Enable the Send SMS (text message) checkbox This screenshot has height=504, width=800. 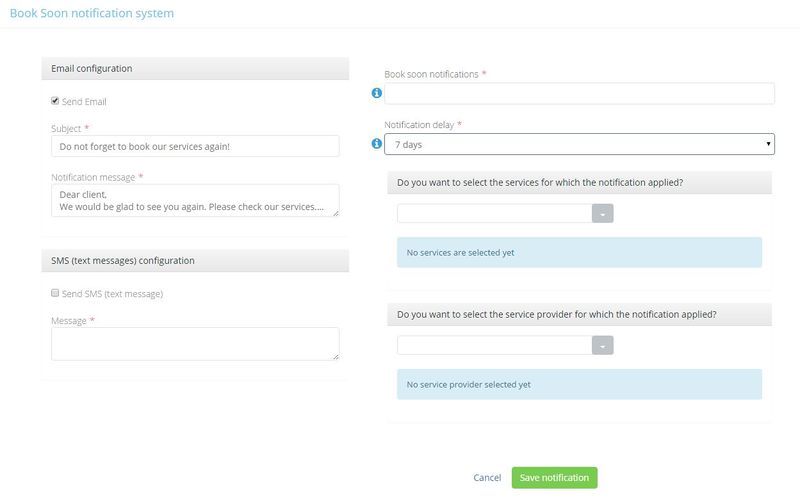coord(55,294)
